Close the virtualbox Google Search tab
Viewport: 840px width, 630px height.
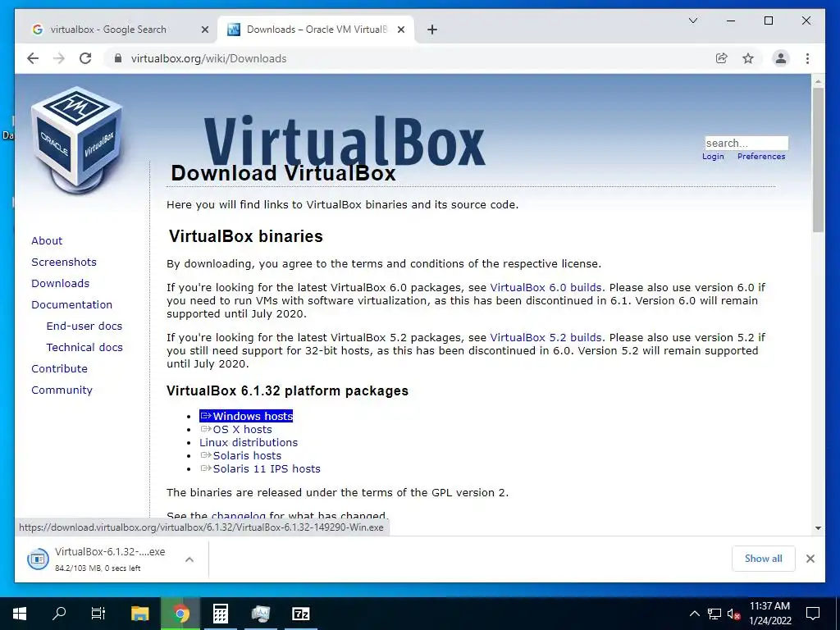204,30
